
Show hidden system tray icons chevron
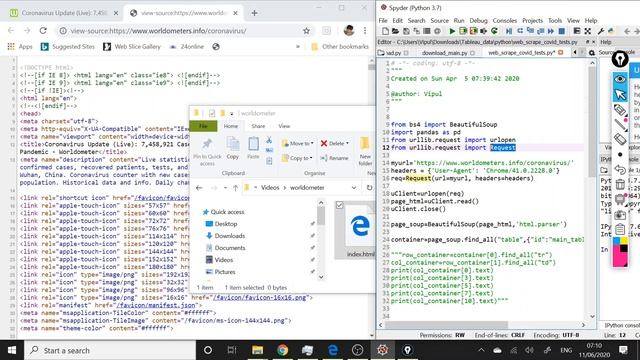click(x=481, y=350)
